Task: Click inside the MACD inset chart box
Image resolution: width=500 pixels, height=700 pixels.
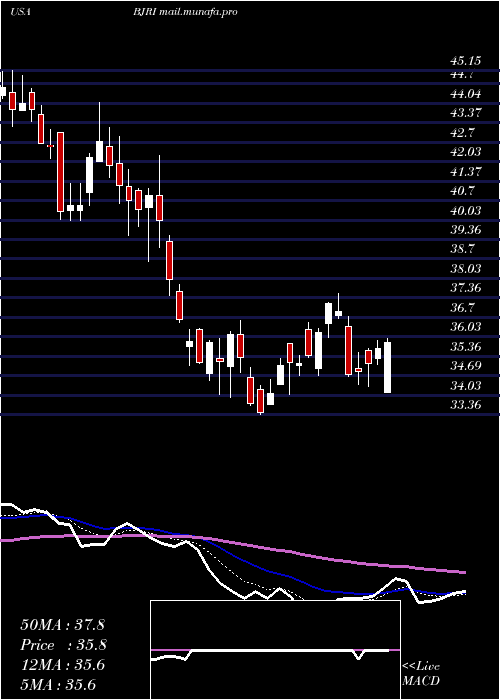Action: point(275,650)
